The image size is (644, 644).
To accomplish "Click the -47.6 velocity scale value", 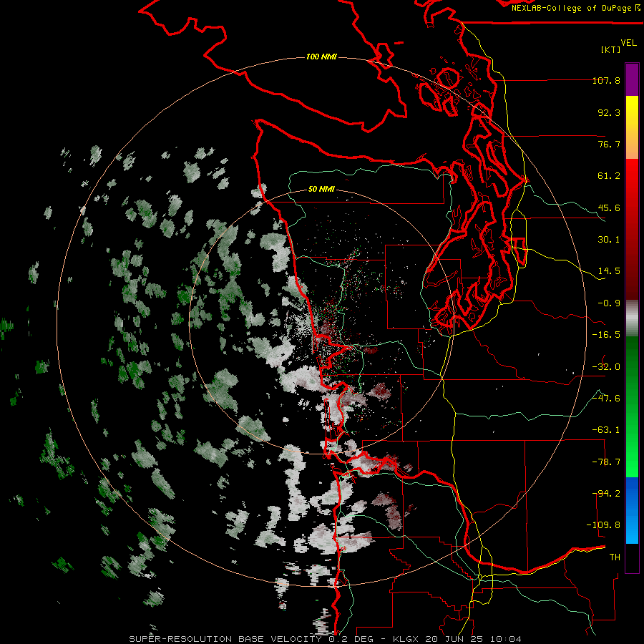I will click(606, 399).
